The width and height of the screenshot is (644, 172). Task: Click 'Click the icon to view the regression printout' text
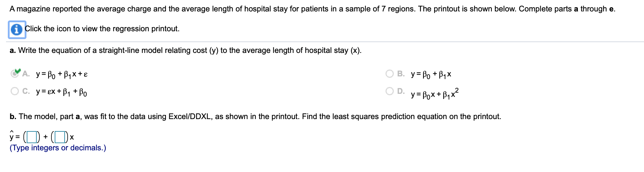(x=102, y=29)
